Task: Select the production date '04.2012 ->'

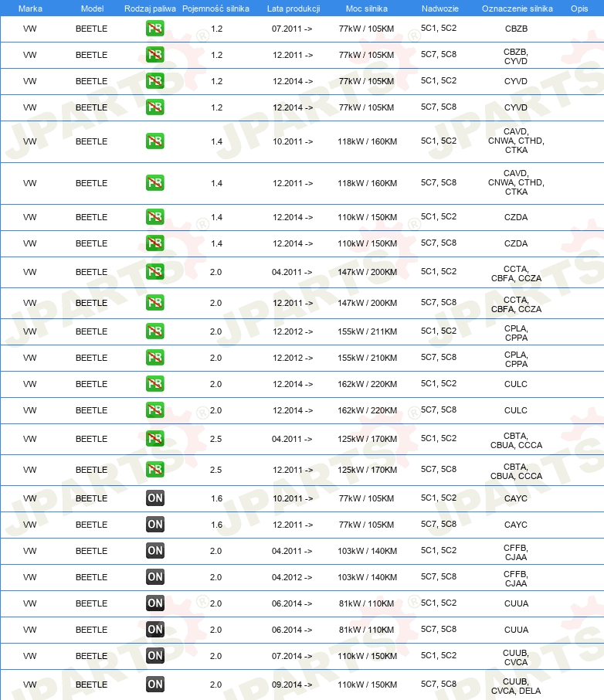Action: tap(292, 577)
